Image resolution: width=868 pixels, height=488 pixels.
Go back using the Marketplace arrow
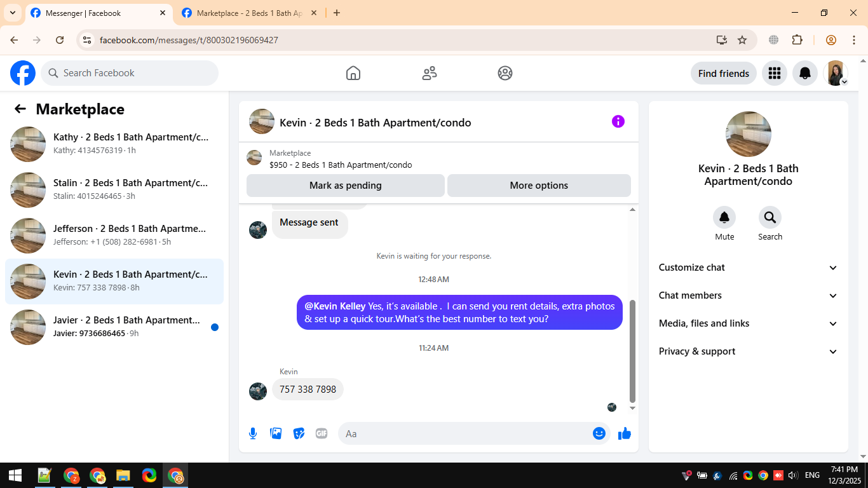pyautogui.click(x=20, y=109)
